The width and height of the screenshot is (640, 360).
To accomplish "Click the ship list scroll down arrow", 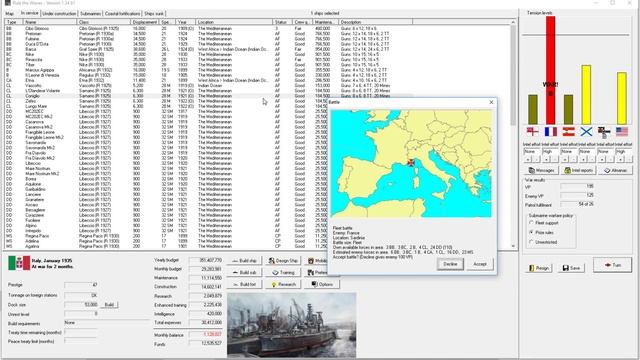I will (513, 246).
